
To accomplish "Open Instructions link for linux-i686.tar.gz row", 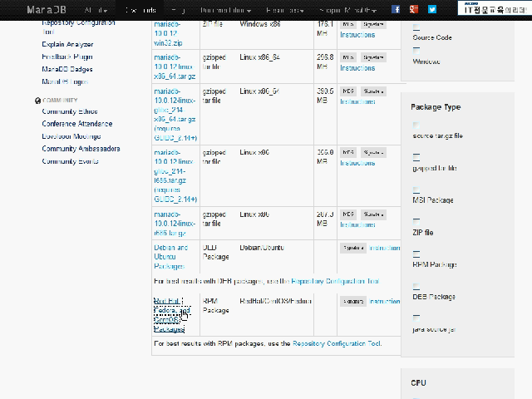I will pyautogui.click(x=357, y=225).
